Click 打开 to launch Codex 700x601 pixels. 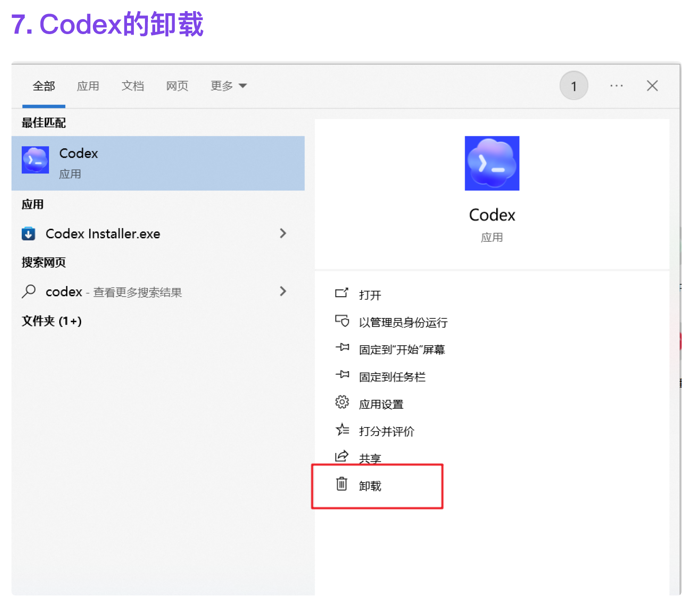click(370, 295)
